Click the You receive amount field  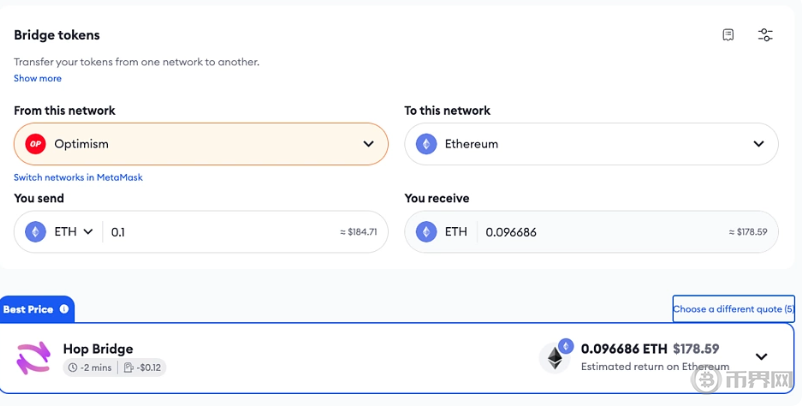(x=600, y=232)
